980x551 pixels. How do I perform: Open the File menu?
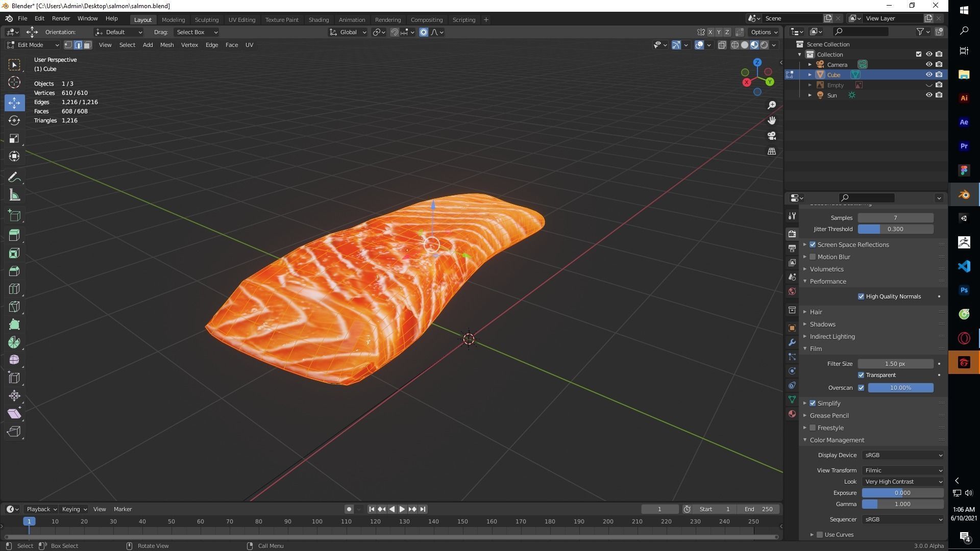coord(22,18)
